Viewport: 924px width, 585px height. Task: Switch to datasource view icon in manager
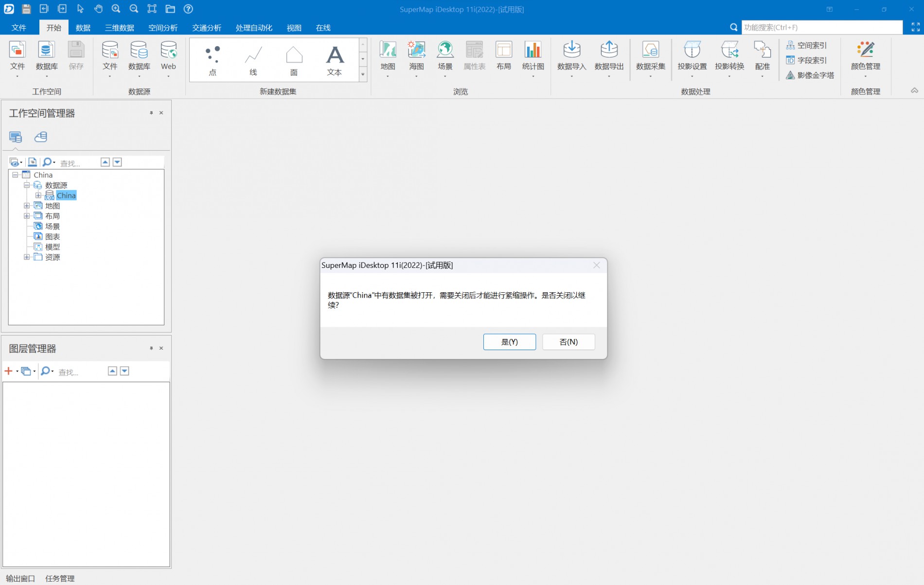coord(41,137)
